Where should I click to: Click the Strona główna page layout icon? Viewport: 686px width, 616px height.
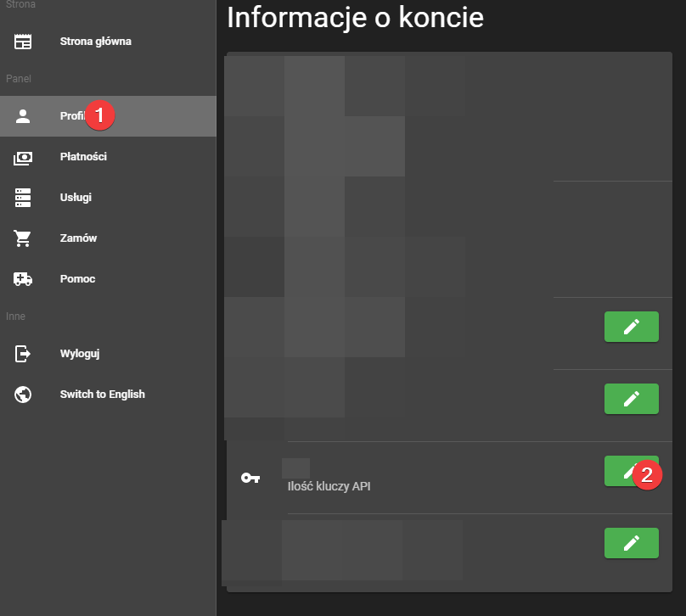click(23, 42)
